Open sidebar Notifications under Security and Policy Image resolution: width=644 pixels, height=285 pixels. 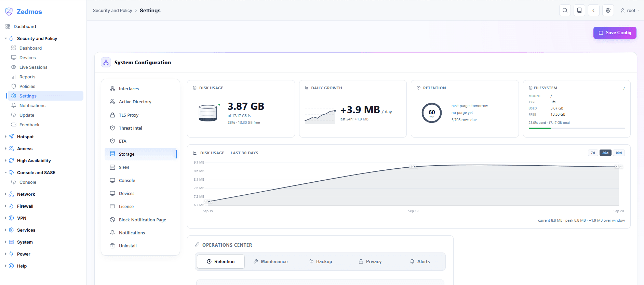[x=32, y=105]
